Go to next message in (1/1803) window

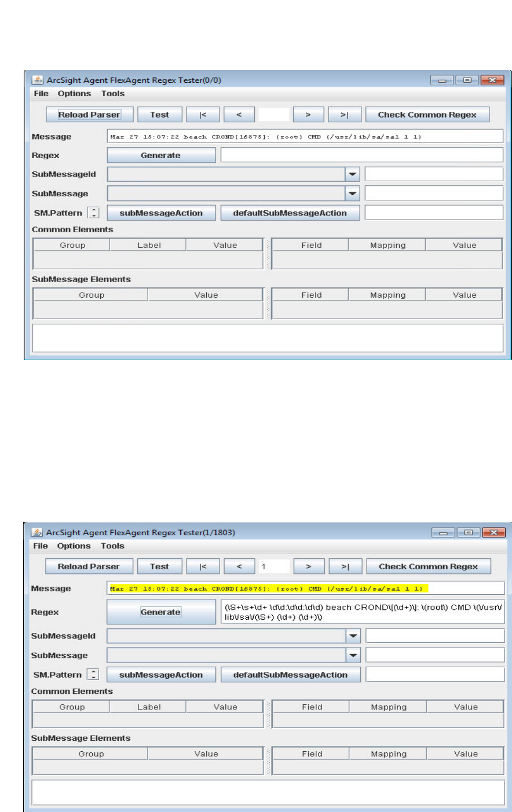tap(309, 566)
